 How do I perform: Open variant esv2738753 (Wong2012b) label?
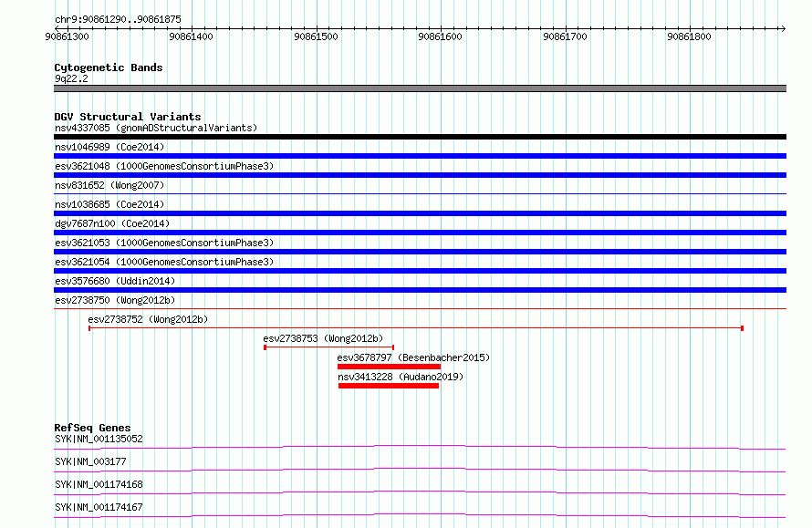(323, 338)
